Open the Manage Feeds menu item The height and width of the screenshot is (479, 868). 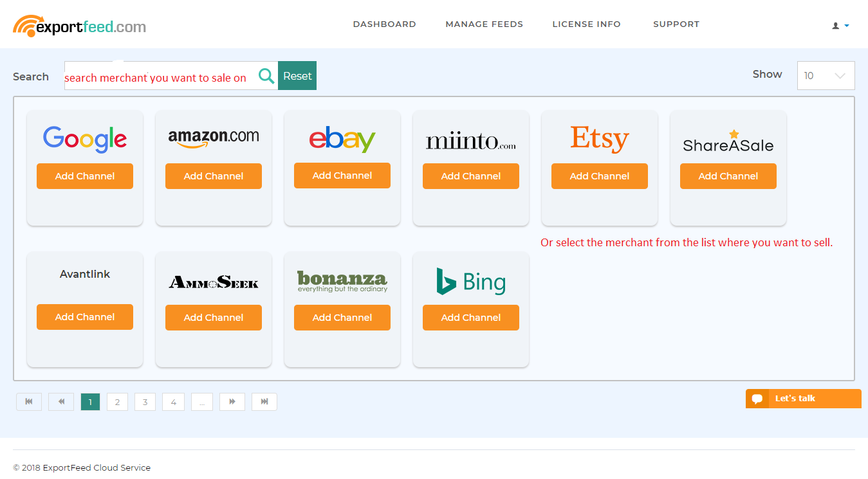click(x=485, y=24)
